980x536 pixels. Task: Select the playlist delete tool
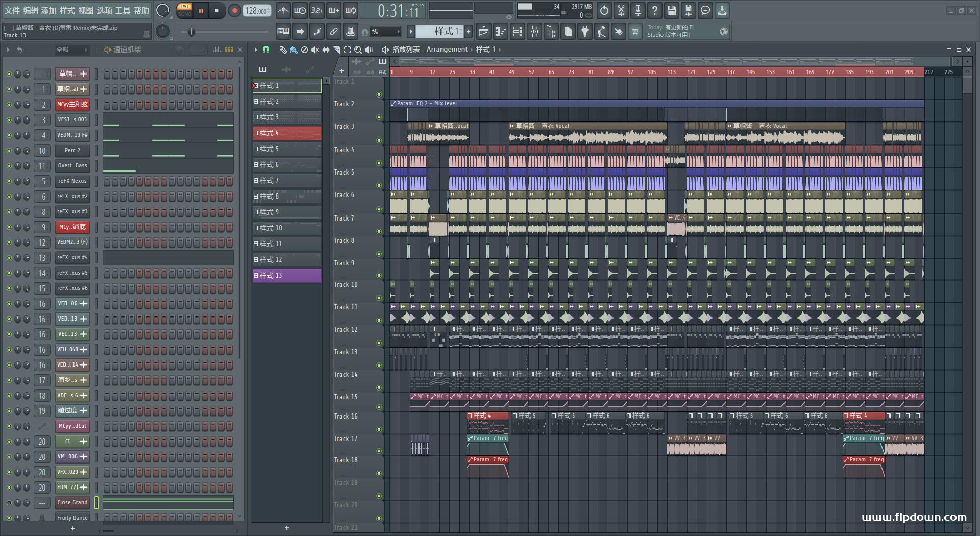point(304,50)
